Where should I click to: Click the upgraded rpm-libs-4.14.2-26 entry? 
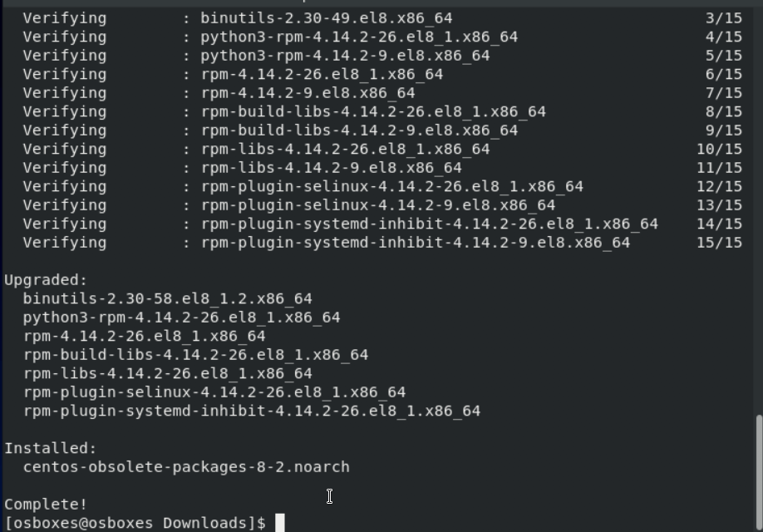point(168,373)
